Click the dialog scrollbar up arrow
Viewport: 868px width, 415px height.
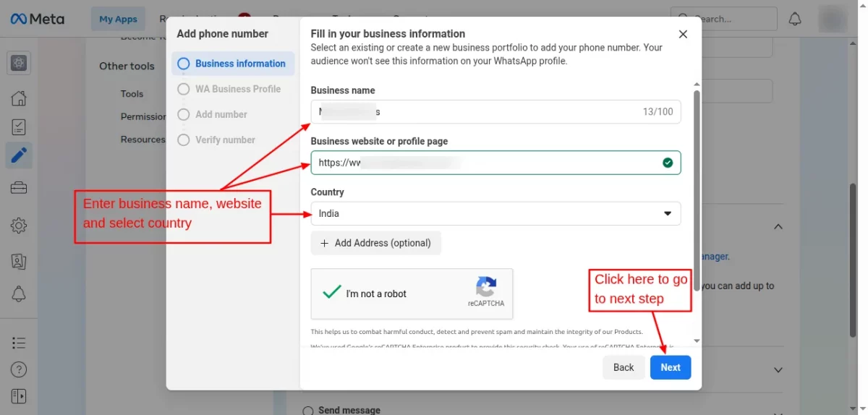click(697, 84)
